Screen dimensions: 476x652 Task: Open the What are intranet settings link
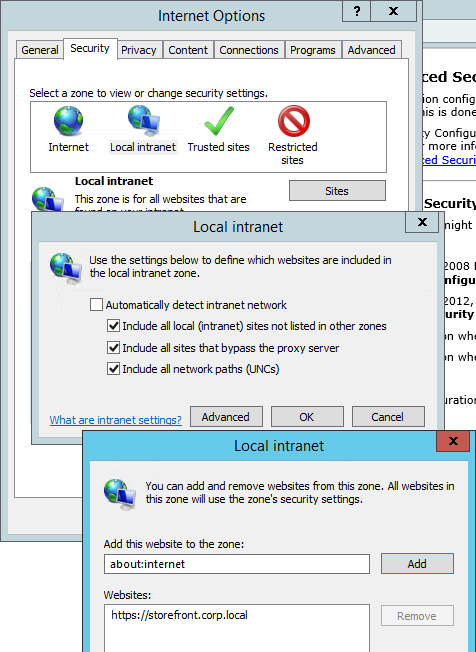point(116,420)
